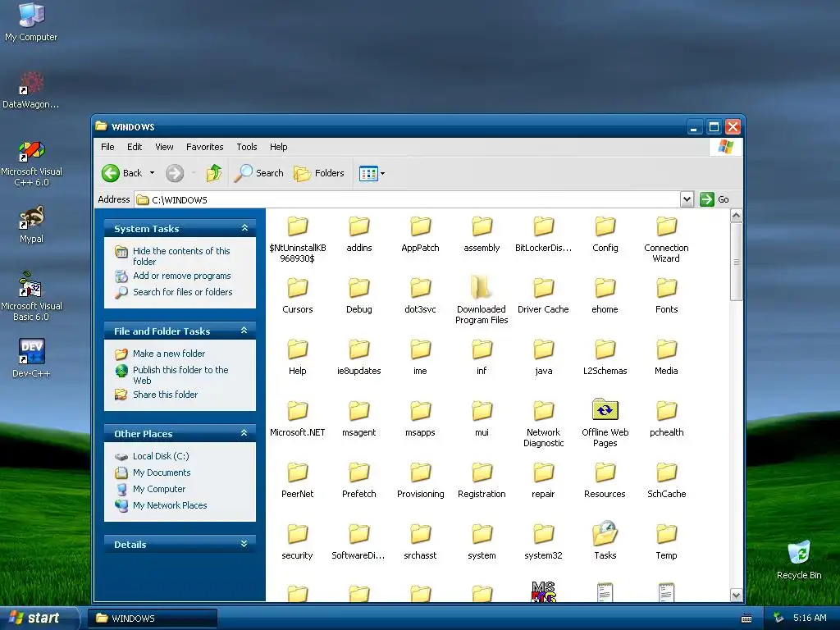Image resolution: width=840 pixels, height=630 pixels.
Task: Click Share this folder link
Action: click(x=165, y=395)
